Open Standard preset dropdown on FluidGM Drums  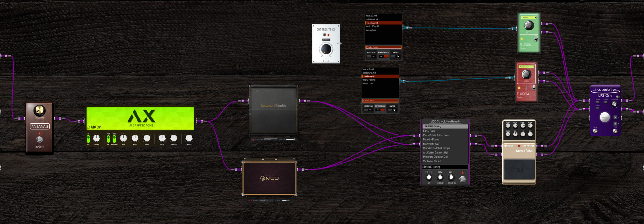529,18
